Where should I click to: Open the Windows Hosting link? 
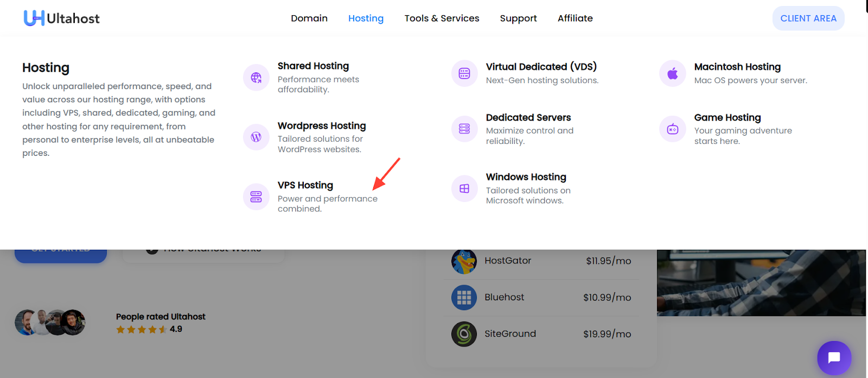point(526,177)
